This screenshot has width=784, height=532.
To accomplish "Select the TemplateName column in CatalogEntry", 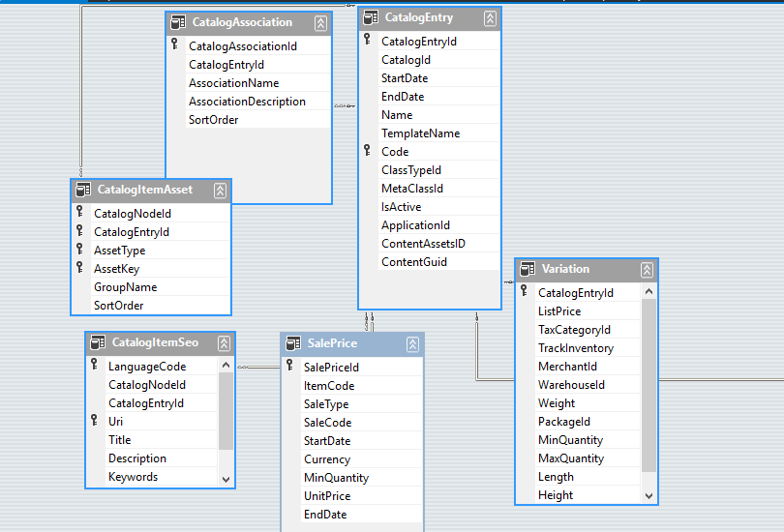I will point(420,133).
